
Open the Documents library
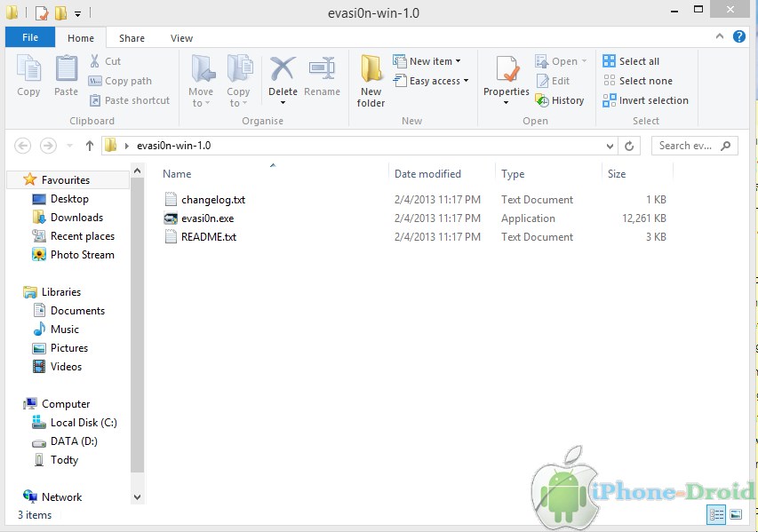click(x=78, y=311)
